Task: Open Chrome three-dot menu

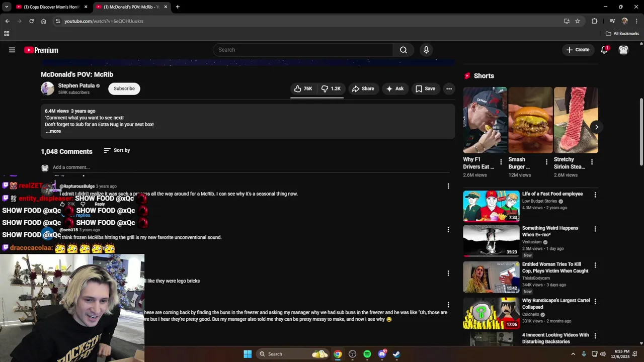Action: 637,21
